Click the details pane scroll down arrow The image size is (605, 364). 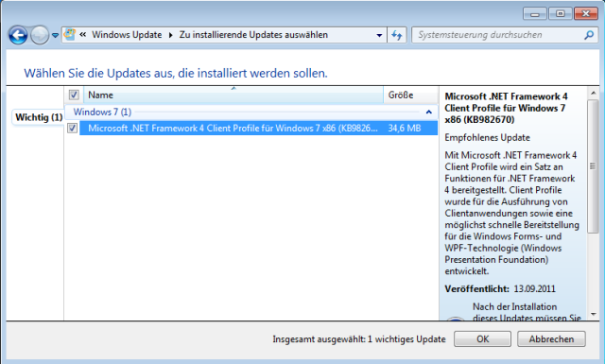point(593,315)
